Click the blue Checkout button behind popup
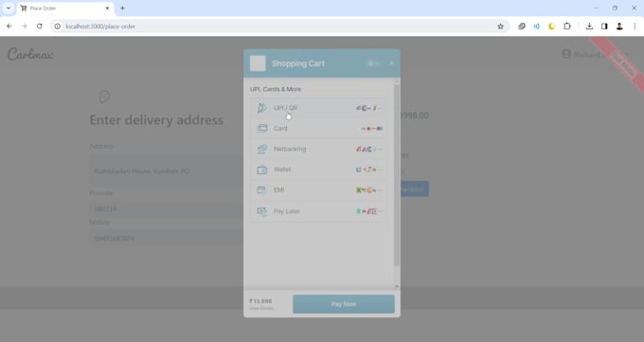The height and width of the screenshot is (342, 644). (415, 189)
